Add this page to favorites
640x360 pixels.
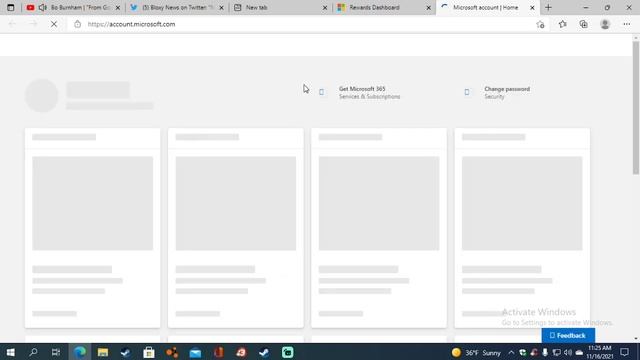[x=540, y=24]
